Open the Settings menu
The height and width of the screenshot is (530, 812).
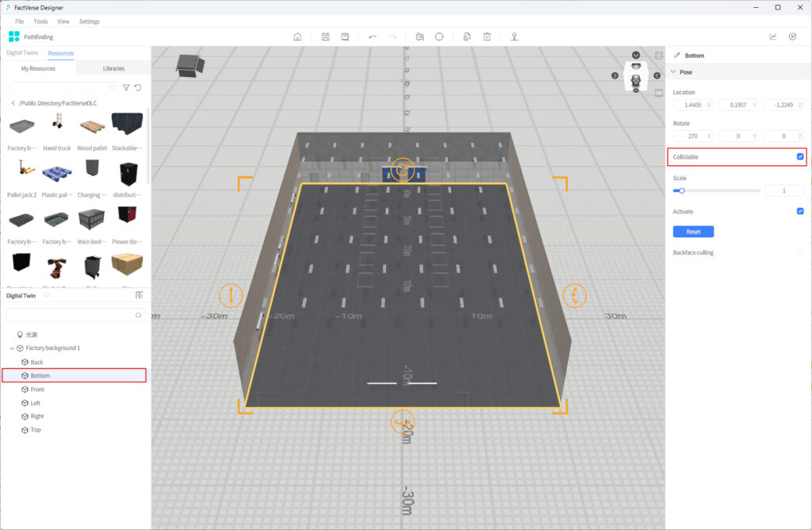pos(89,21)
